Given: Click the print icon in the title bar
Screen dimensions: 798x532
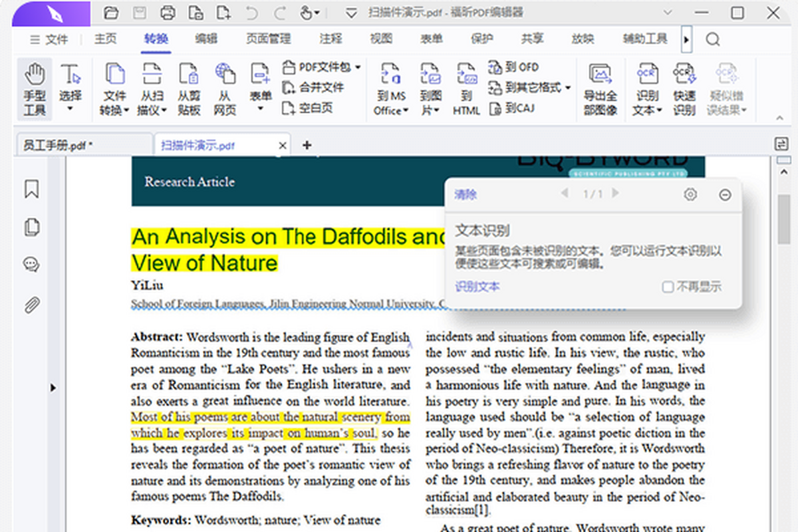Looking at the screenshot, I should coord(168,13).
